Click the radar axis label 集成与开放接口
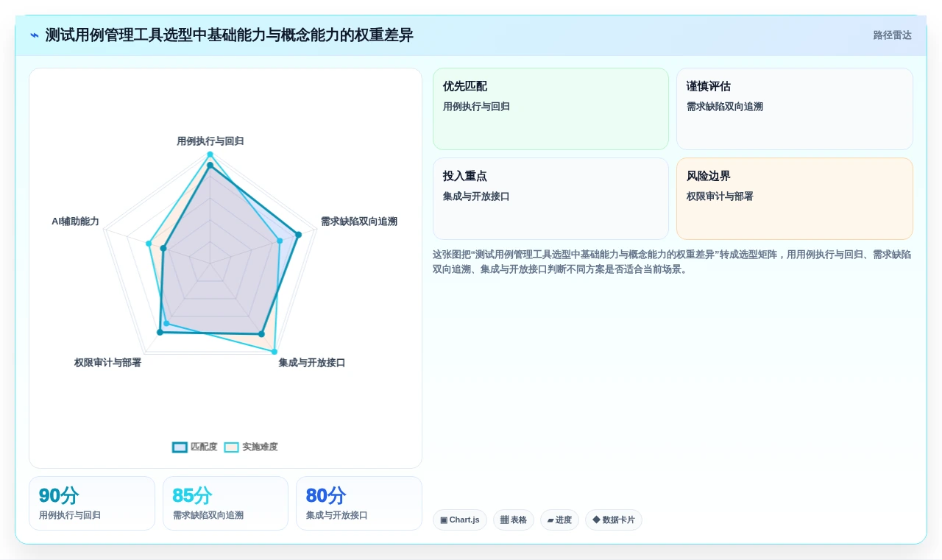The height and width of the screenshot is (560, 942). (312, 362)
